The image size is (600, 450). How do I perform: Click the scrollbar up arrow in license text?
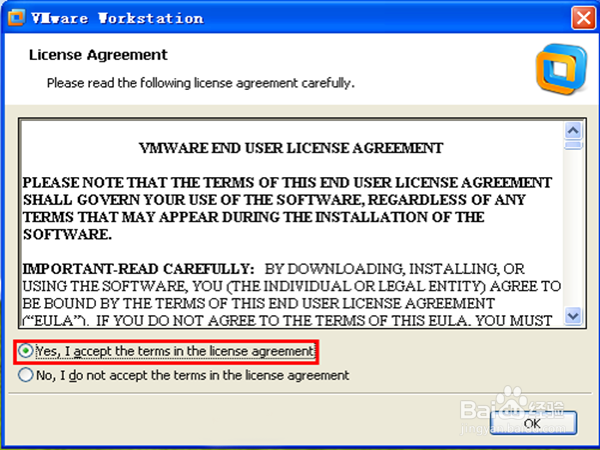[573, 131]
